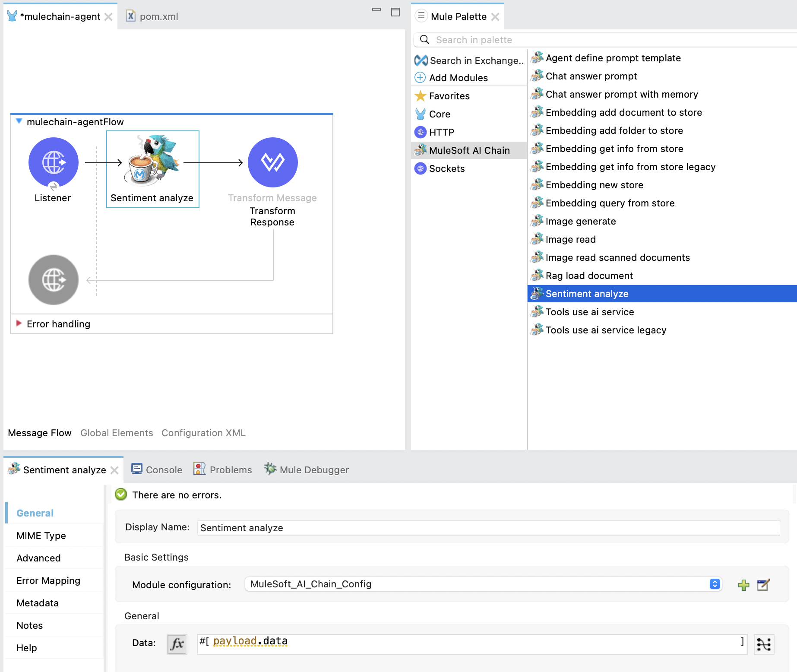Close the Mule Palette tab
This screenshot has height=672, width=797.
click(495, 17)
